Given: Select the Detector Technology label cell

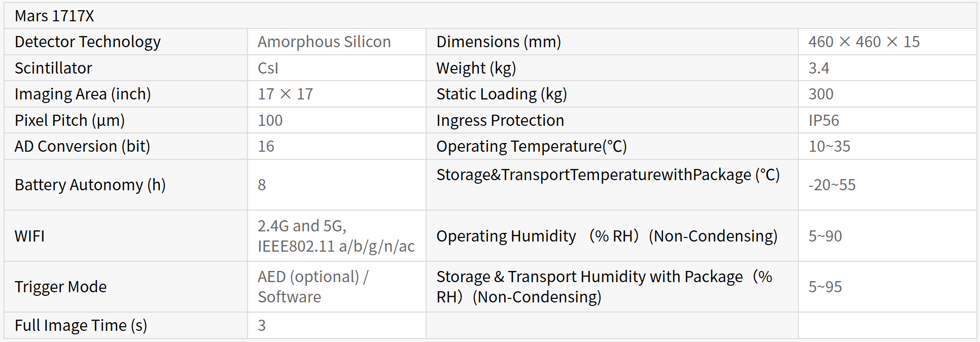Looking at the screenshot, I should pyautogui.click(x=87, y=42).
